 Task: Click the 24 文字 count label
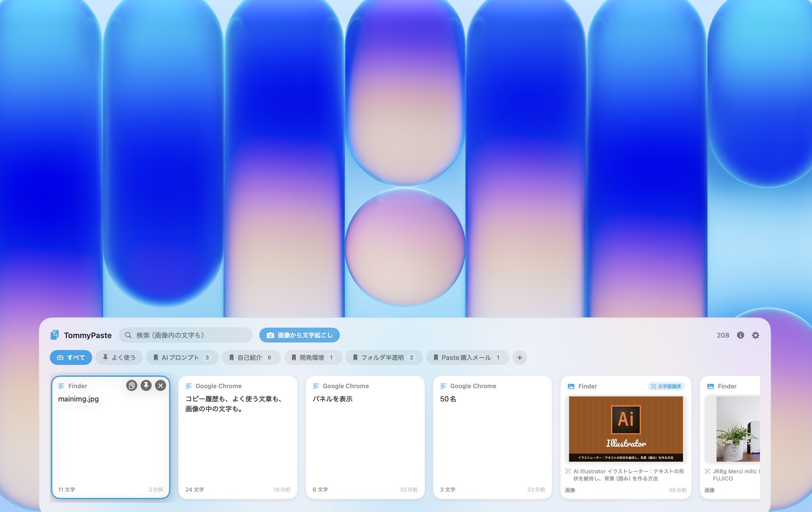pos(195,490)
